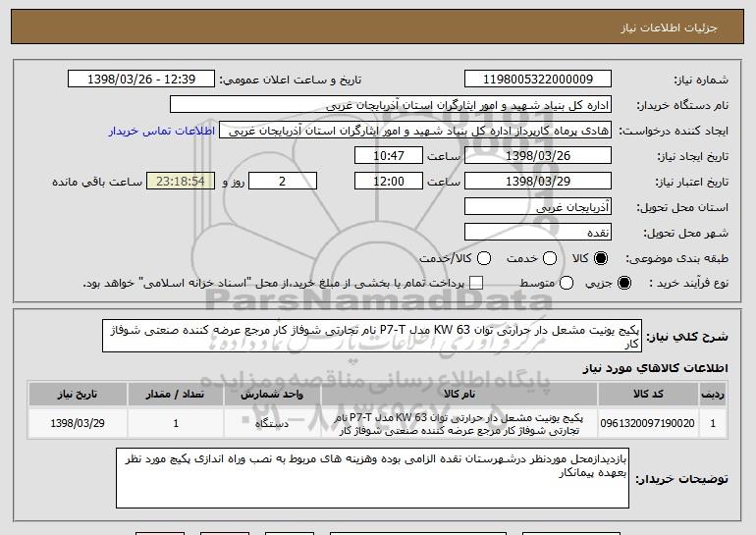The image size is (756, 535).
Task: Click the request creator name field
Action: [415, 131]
